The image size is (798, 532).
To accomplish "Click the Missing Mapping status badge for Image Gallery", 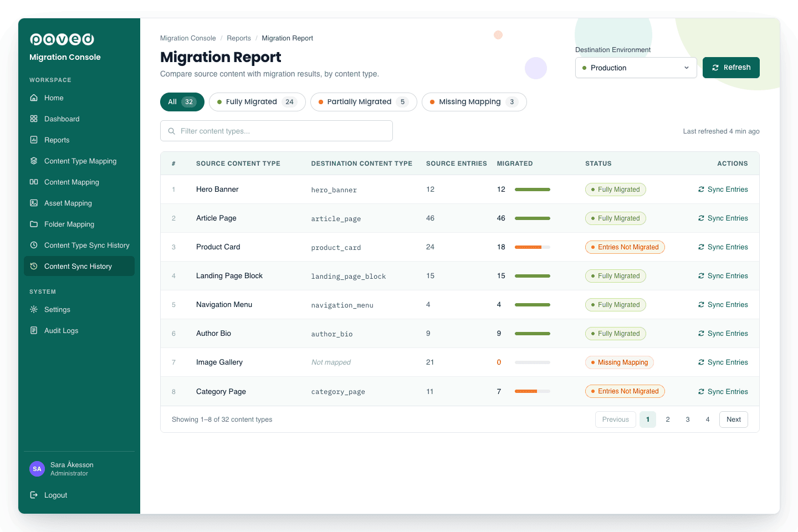I will click(620, 362).
